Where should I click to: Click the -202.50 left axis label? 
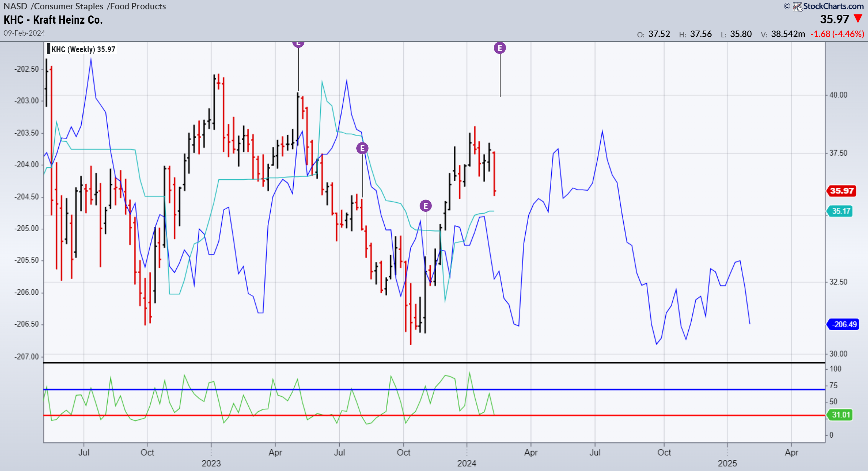27,69
